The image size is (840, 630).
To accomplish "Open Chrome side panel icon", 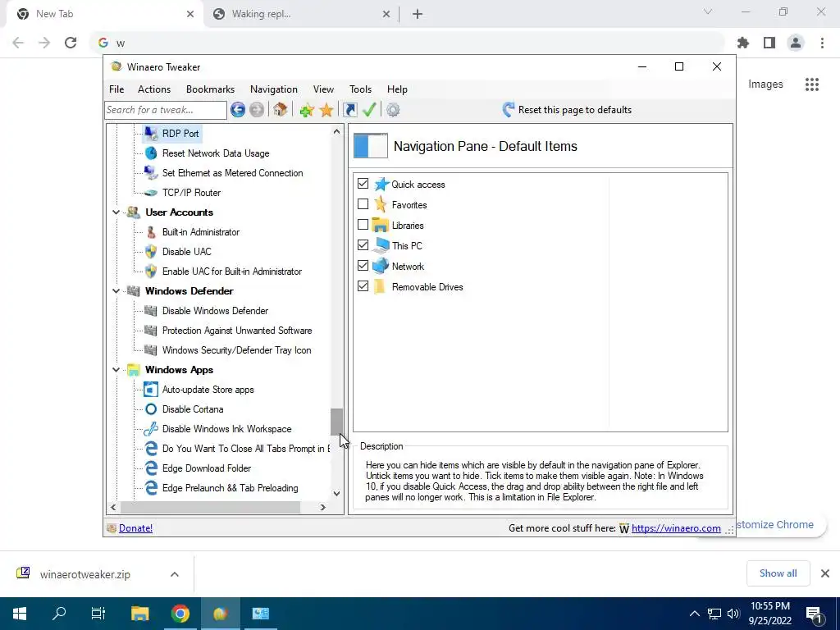I will point(769,43).
